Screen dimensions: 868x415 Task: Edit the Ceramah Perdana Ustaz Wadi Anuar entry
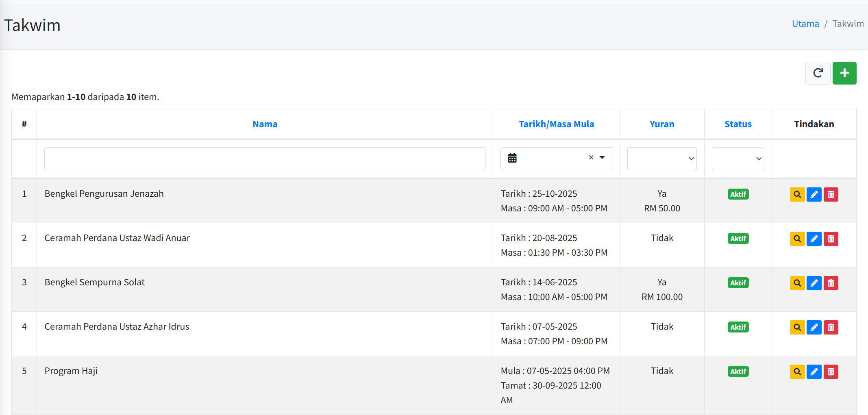pos(814,239)
